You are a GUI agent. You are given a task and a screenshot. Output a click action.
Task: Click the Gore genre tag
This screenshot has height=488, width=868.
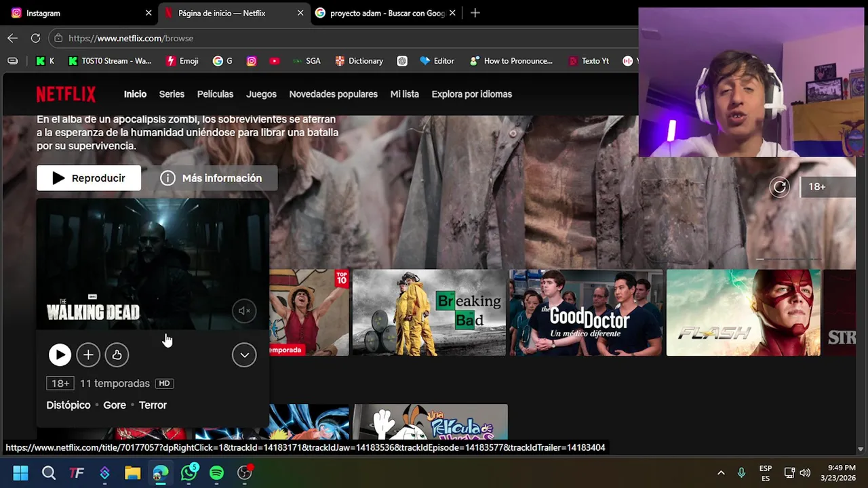pos(115,405)
